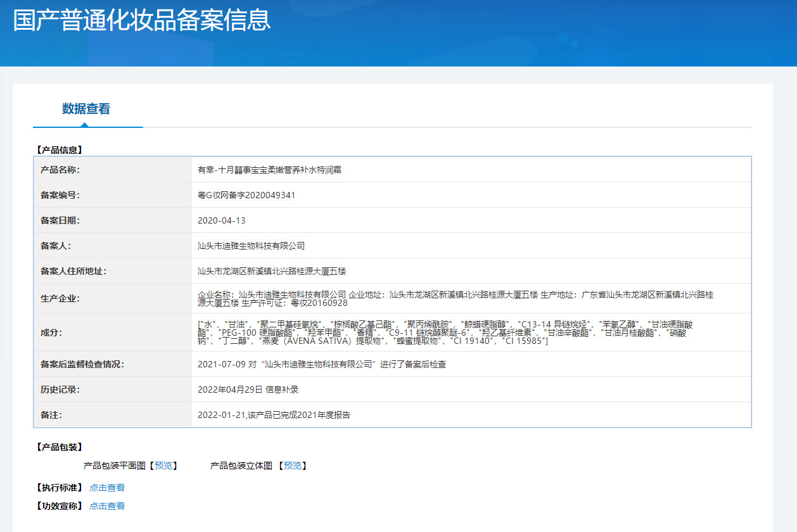The height and width of the screenshot is (532, 797).
Task: Open the 数据查看 tab
Action: [86, 109]
